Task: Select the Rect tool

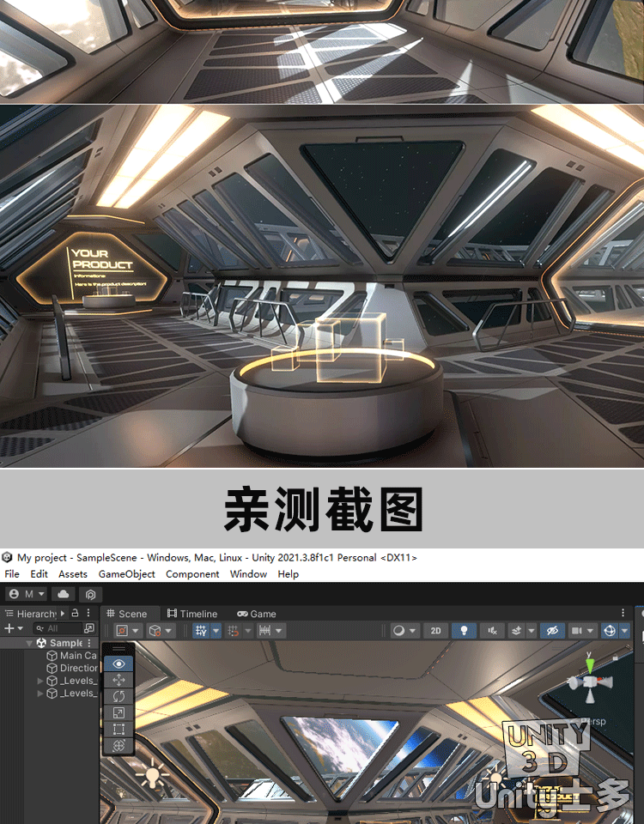Action: tap(118, 729)
